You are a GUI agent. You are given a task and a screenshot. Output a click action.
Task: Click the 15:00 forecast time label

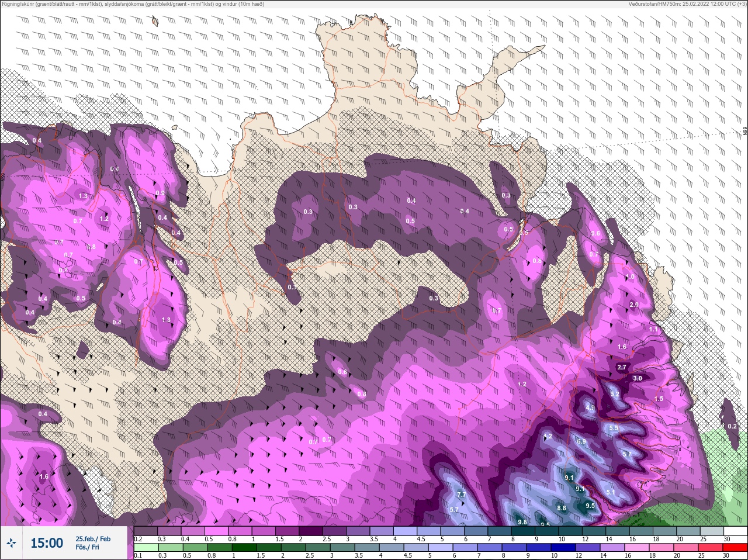(x=47, y=543)
